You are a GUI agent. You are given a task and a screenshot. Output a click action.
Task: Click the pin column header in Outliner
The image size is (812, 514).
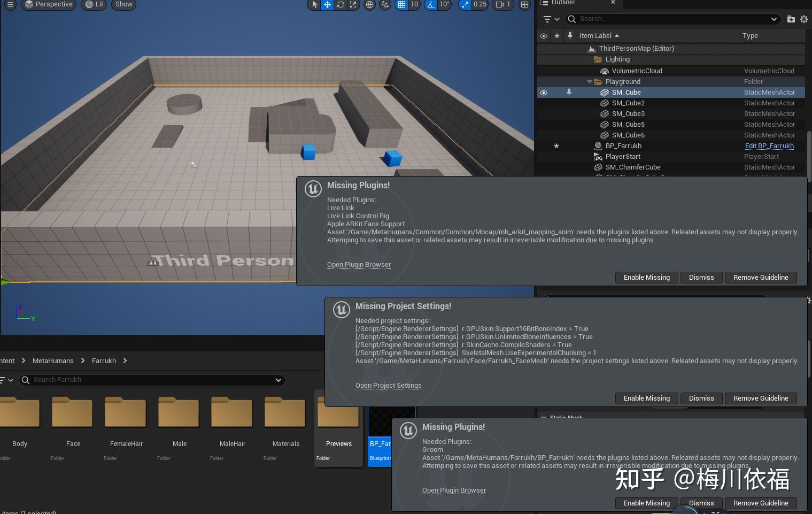pos(570,36)
